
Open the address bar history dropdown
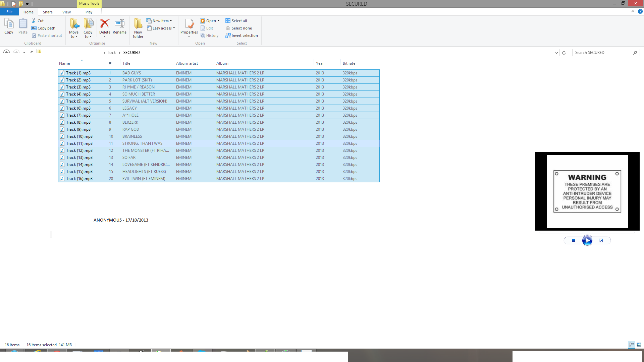point(556,53)
